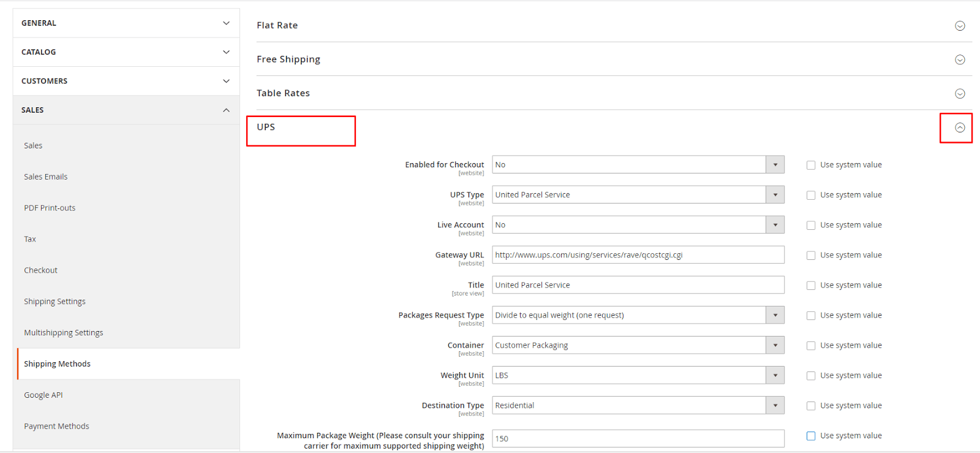Click the Enabled for Checkout label
This screenshot has width=980, height=453.
click(444, 165)
